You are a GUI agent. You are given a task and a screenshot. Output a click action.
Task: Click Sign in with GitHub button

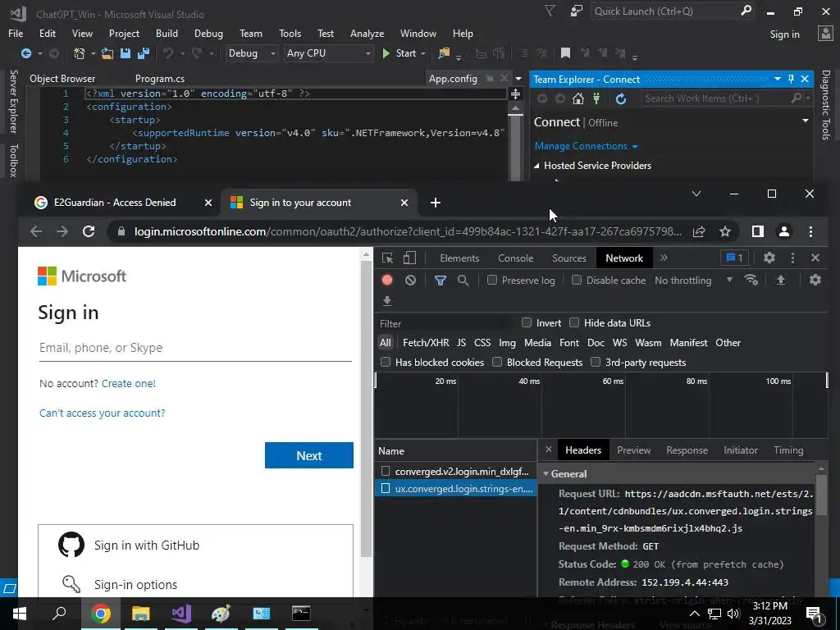[x=195, y=546]
